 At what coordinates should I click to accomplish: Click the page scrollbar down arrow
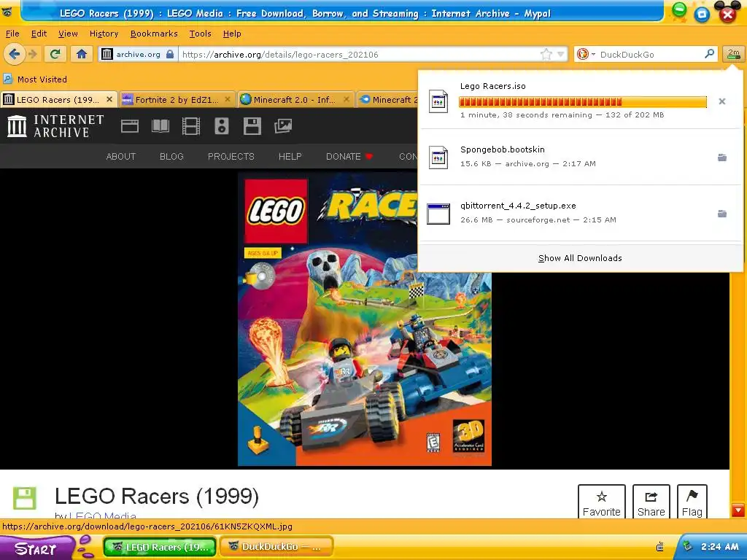pyautogui.click(x=738, y=510)
